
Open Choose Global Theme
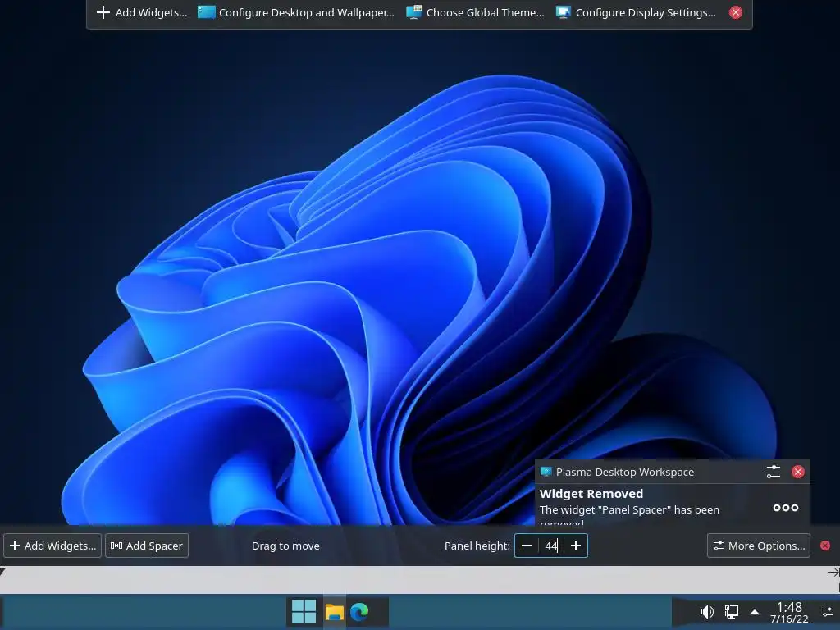point(475,12)
